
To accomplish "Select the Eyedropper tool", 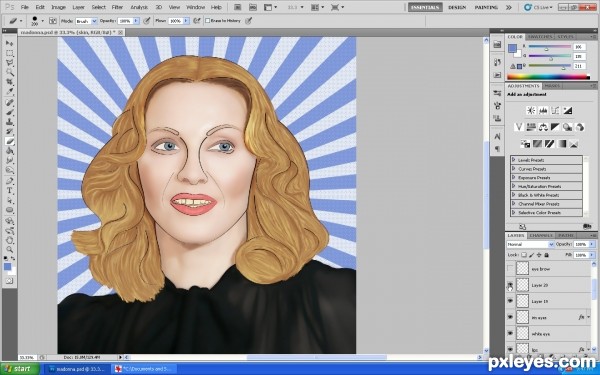I will tap(10, 92).
